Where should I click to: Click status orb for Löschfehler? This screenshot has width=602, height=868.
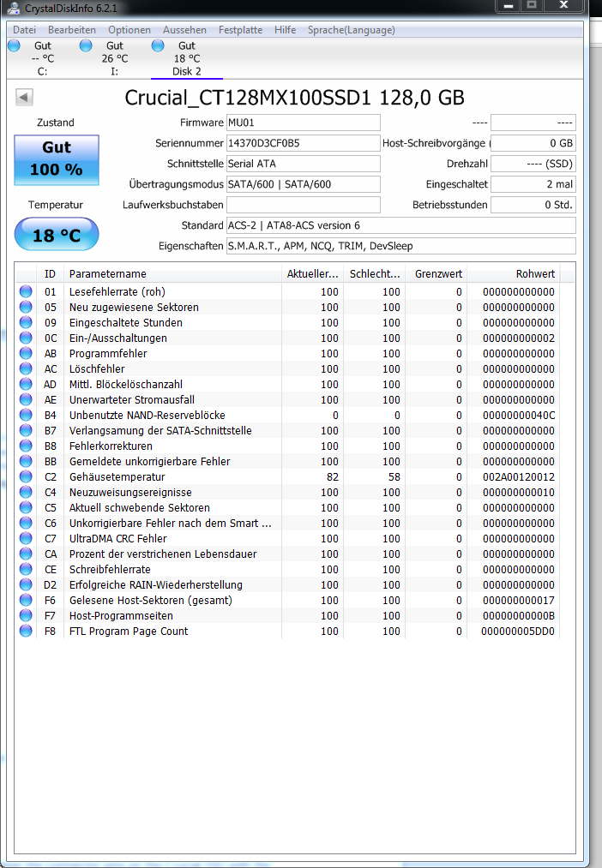click(x=26, y=368)
